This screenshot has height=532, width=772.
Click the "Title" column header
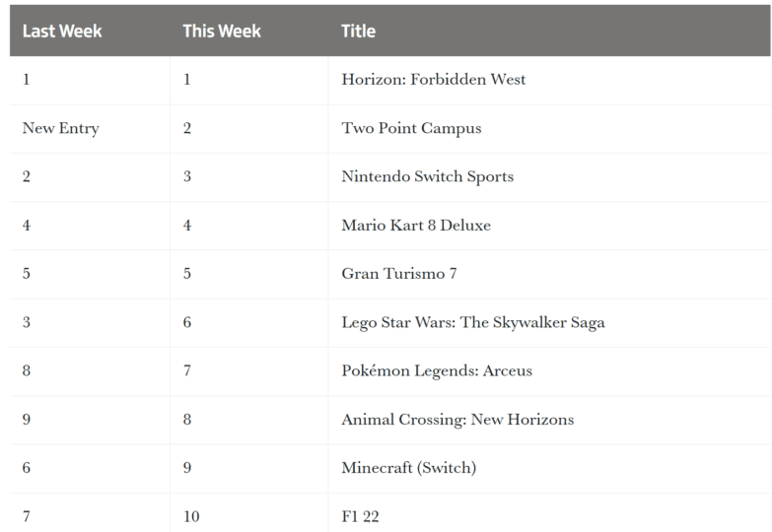pyautogui.click(x=359, y=31)
